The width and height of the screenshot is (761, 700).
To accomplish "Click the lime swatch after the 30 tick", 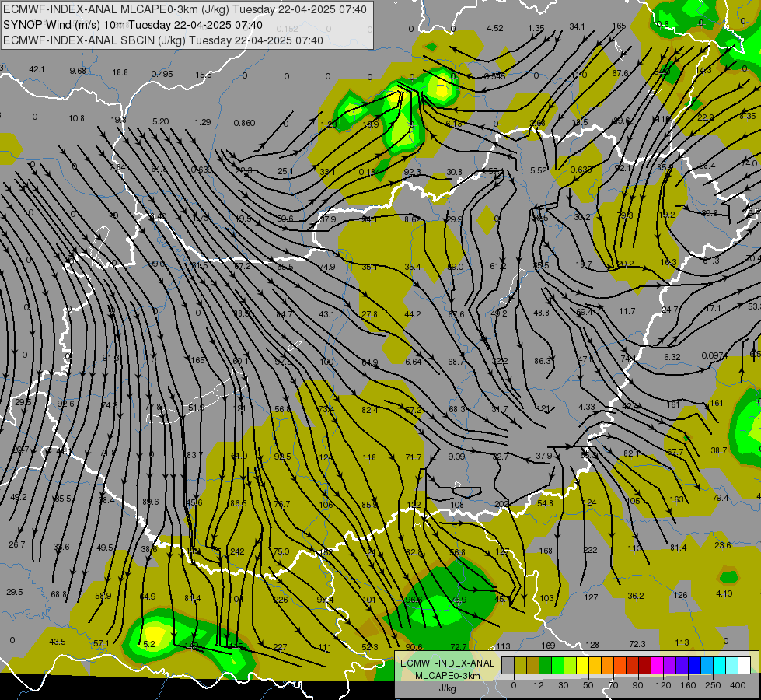I will [x=571, y=665].
